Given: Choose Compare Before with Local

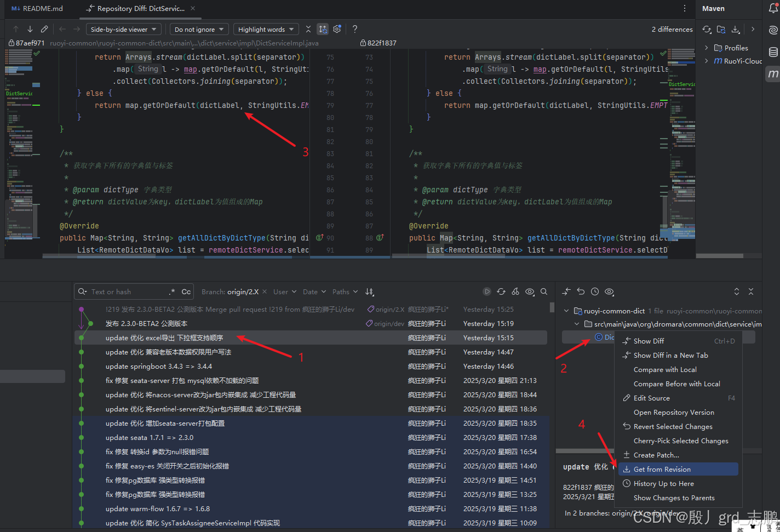Looking at the screenshot, I should click(x=679, y=384).
